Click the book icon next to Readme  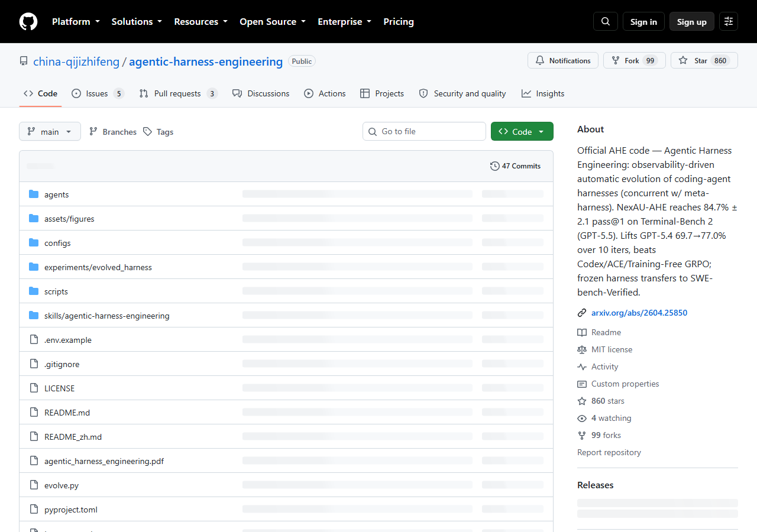click(x=582, y=333)
